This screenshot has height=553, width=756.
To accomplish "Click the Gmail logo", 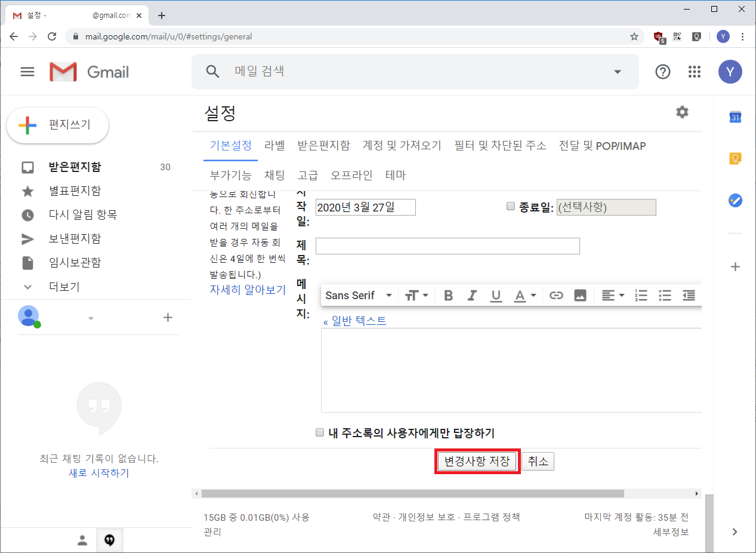I will [90, 72].
